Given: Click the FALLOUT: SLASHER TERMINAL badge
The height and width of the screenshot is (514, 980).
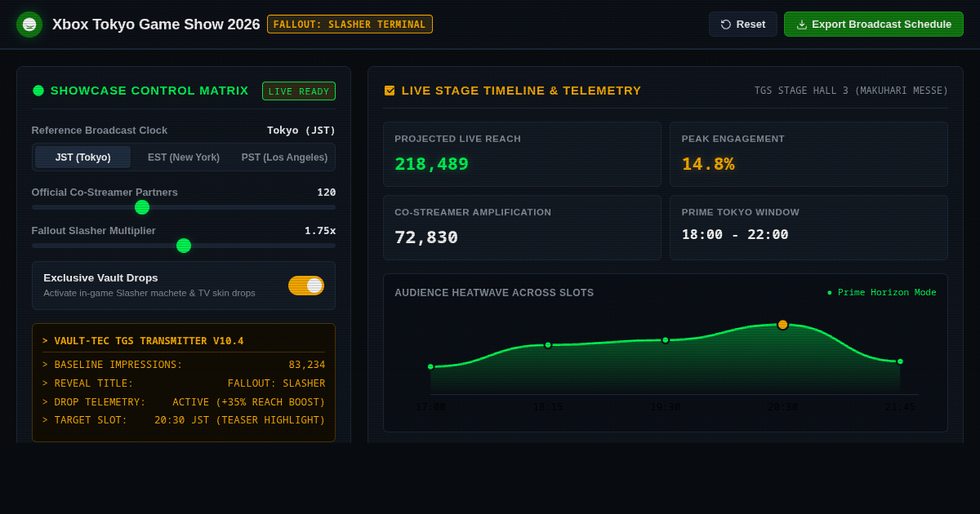Looking at the screenshot, I should coord(350,24).
